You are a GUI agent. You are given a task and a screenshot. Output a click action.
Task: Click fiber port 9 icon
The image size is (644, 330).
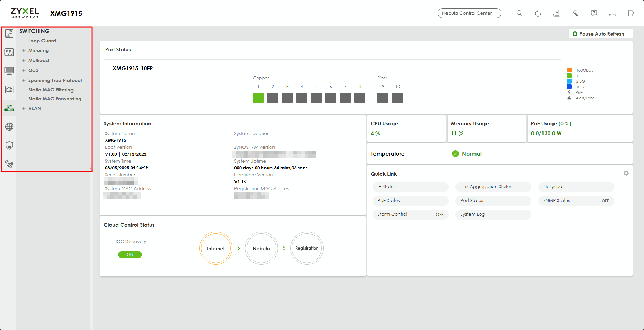pyautogui.click(x=383, y=98)
